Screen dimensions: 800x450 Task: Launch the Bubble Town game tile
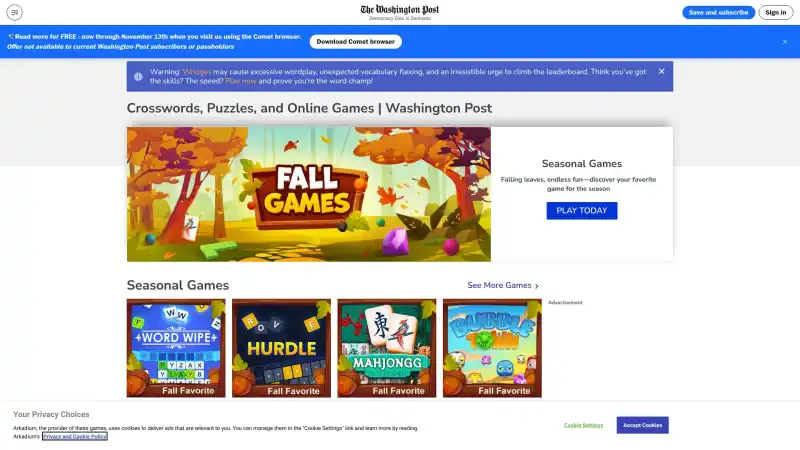pos(492,348)
